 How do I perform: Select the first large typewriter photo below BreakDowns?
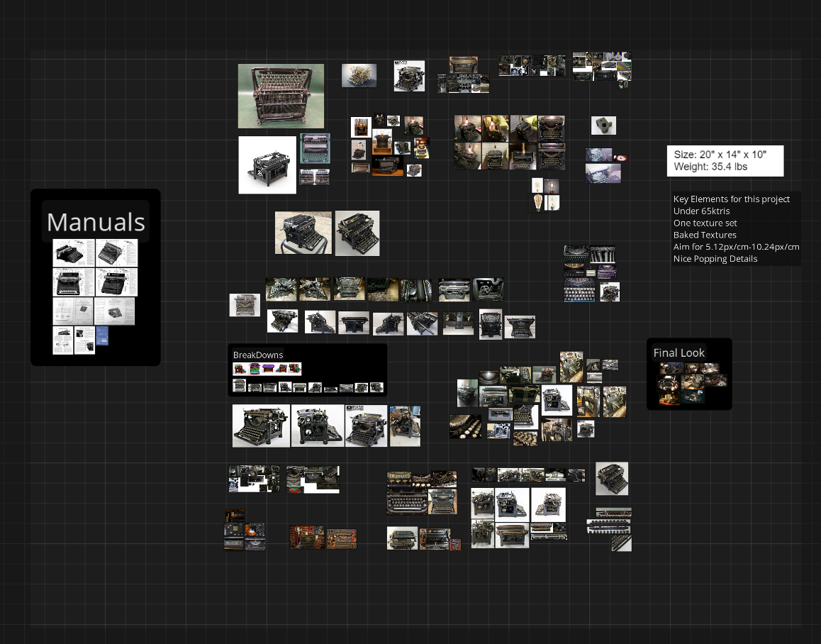coord(261,426)
